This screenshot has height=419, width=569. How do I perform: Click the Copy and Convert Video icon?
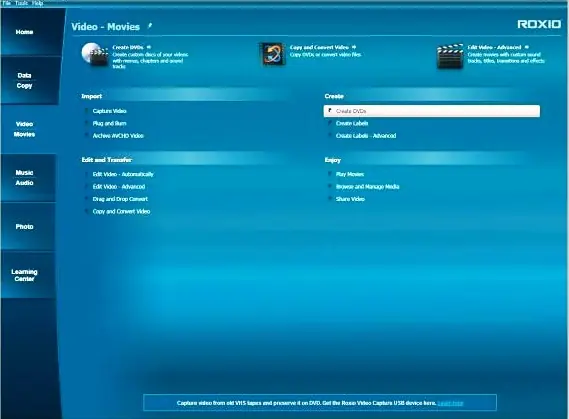(273, 54)
